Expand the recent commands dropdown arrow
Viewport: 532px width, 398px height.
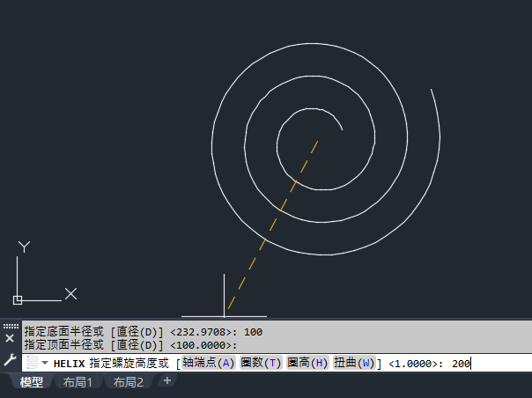[45, 363]
